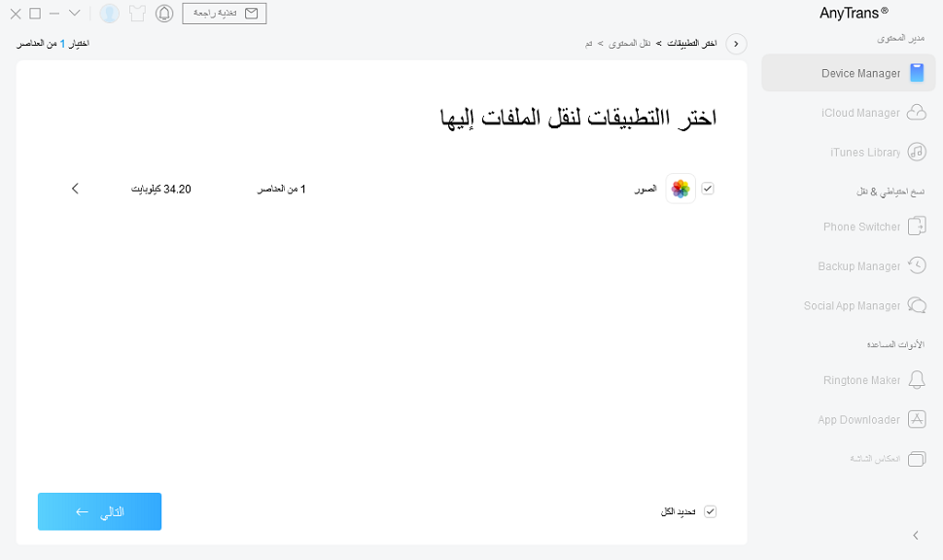The height and width of the screenshot is (560, 943).
Task: Open the skin theme shirt icon
Action: [x=137, y=14]
